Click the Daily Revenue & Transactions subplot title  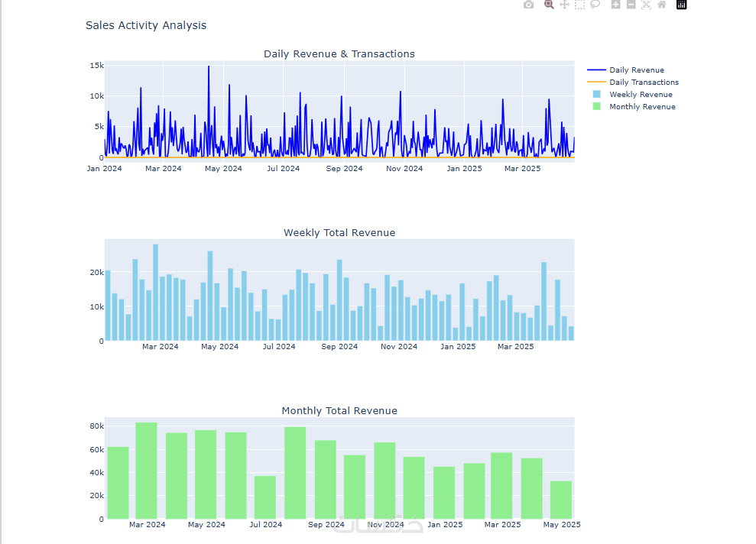tap(339, 54)
